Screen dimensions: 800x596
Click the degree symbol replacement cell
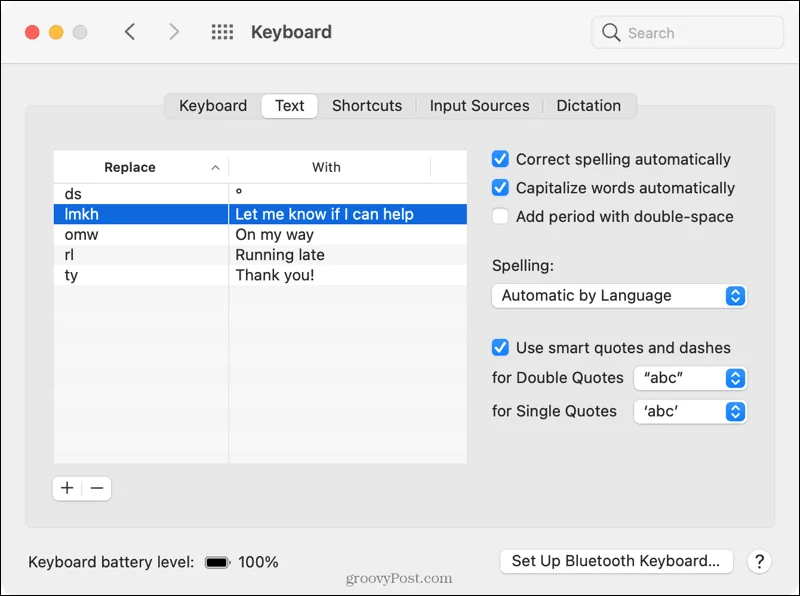pos(348,194)
